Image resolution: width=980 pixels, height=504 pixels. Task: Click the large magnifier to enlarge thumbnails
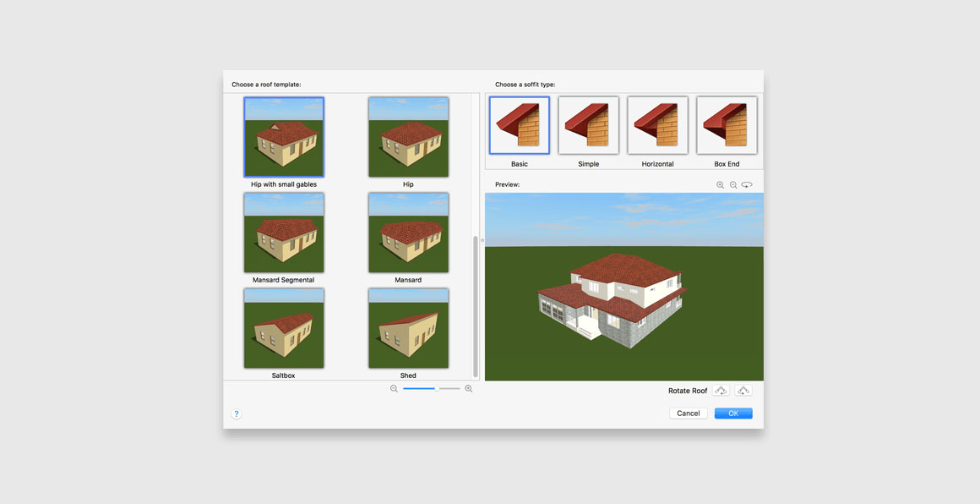(x=469, y=388)
